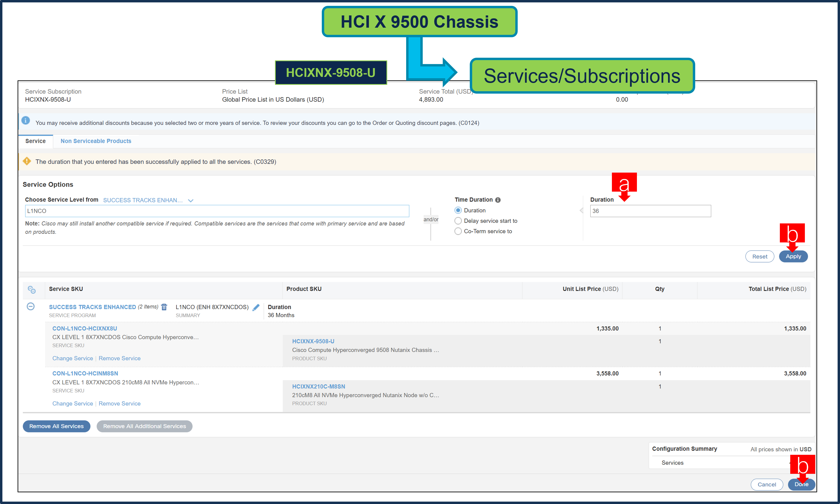Edit the L1NCO summary with the pencil icon
The width and height of the screenshot is (840, 504).
(x=256, y=307)
